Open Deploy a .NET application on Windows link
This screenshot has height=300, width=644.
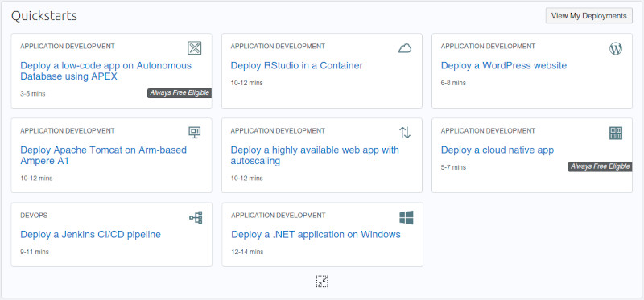316,235
